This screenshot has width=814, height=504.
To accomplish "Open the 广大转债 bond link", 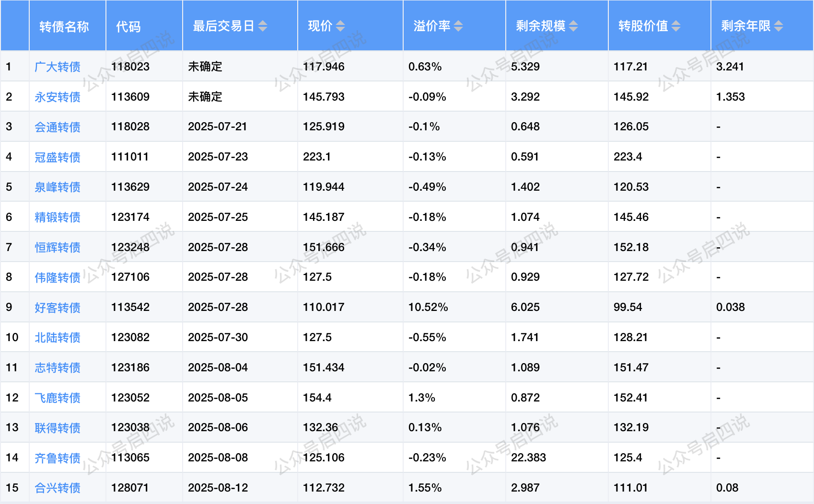I will coord(58,67).
